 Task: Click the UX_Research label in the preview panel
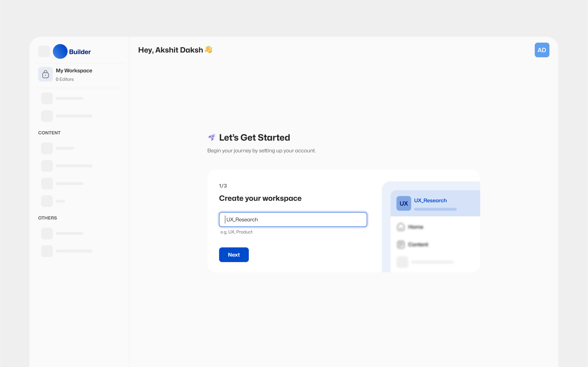430,200
